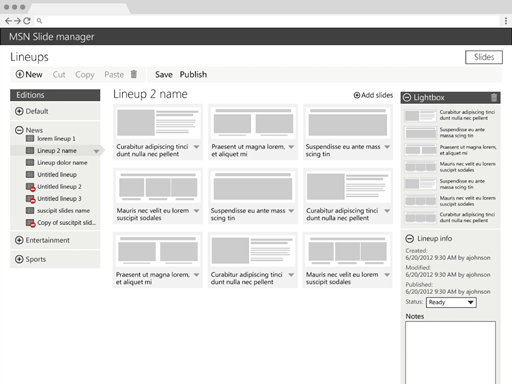Click the browser back arrow
The image size is (512, 384).
[x=8, y=21]
